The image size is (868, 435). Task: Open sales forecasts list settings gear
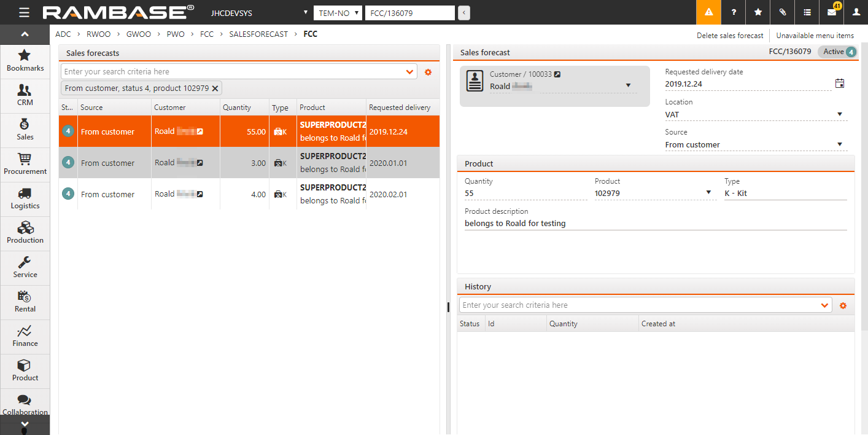coord(428,72)
